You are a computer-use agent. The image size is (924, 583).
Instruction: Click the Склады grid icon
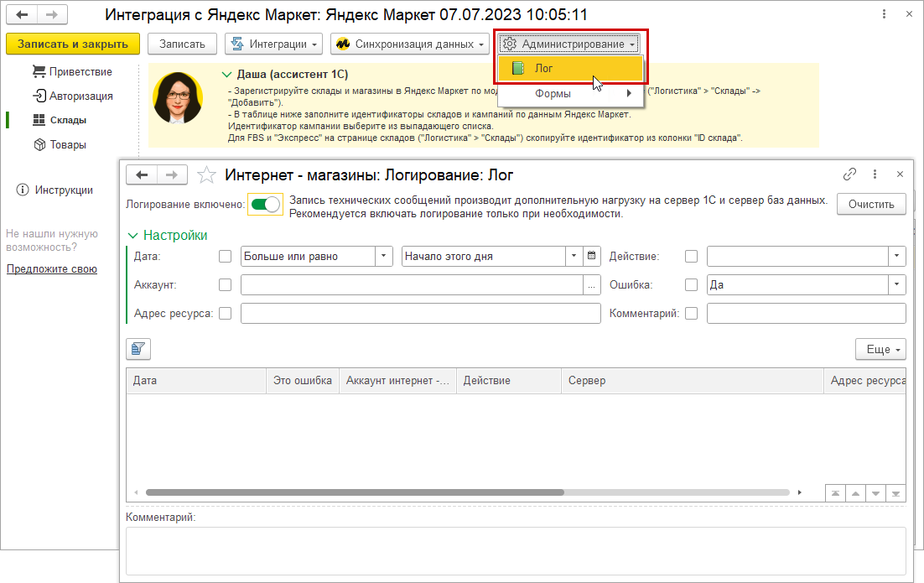pyautogui.click(x=39, y=120)
